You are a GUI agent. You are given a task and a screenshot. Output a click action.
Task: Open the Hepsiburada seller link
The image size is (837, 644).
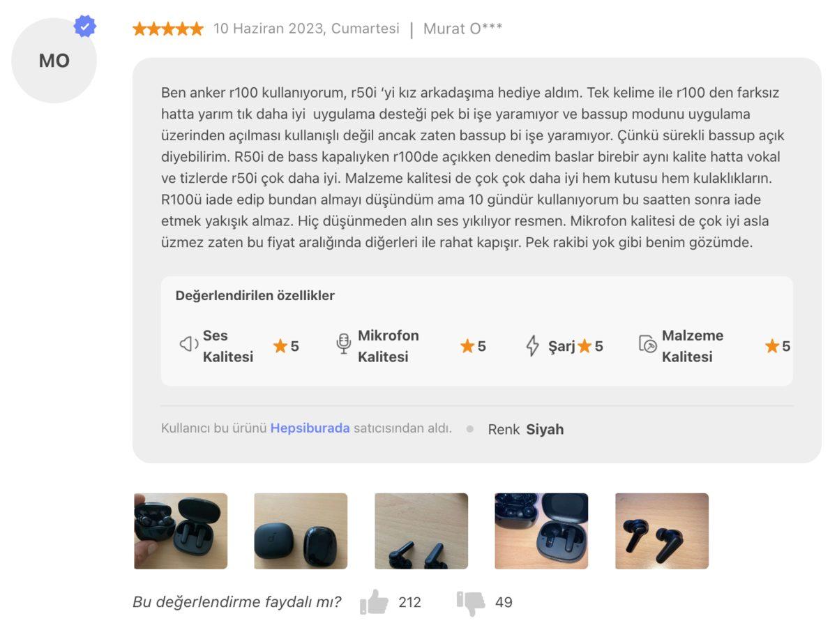tap(310, 428)
